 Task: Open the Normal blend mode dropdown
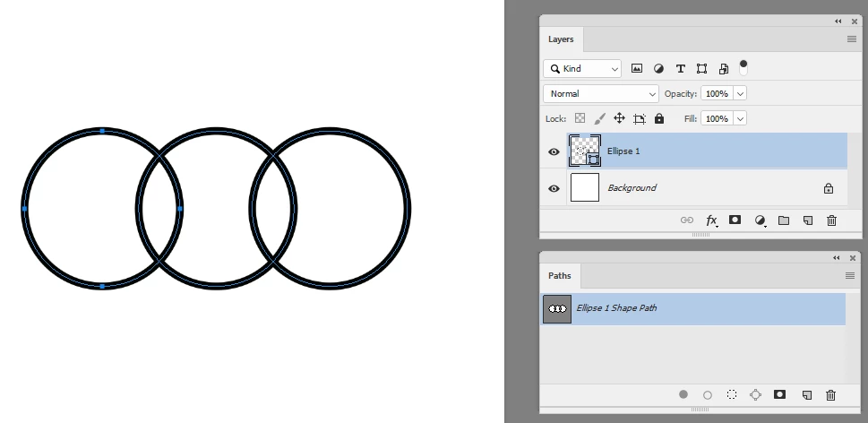pyautogui.click(x=601, y=93)
